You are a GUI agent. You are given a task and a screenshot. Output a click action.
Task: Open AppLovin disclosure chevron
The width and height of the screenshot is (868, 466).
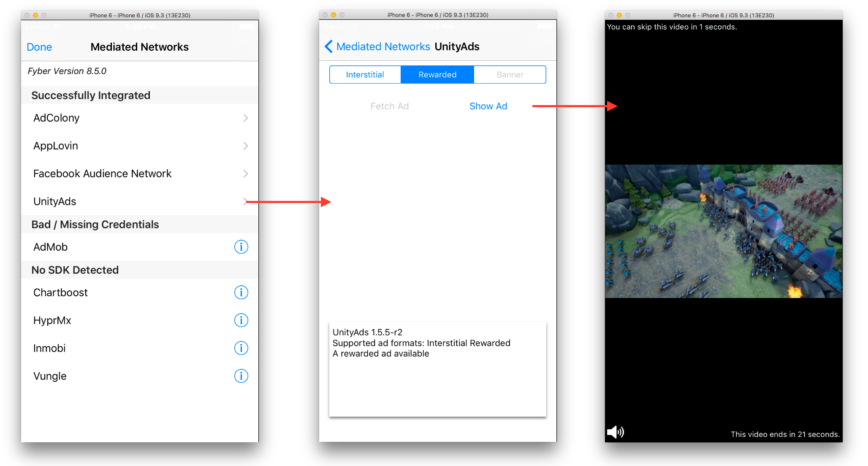coord(245,146)
